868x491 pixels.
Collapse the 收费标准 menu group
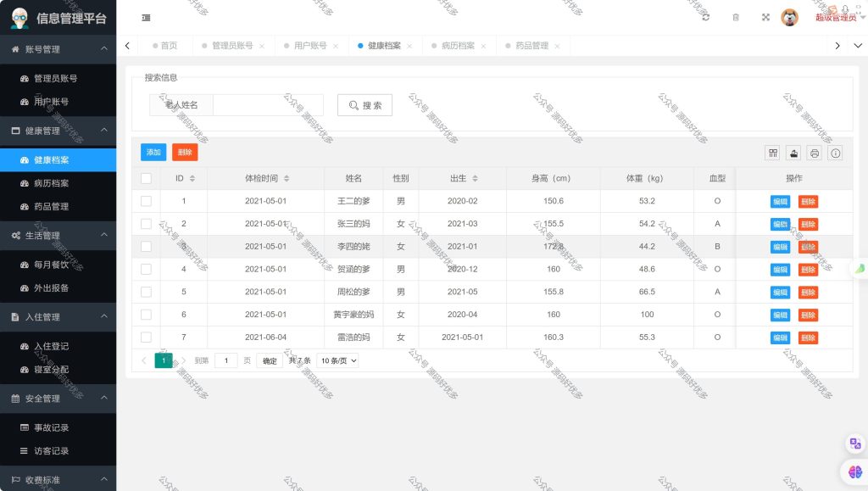pos(58,479)
